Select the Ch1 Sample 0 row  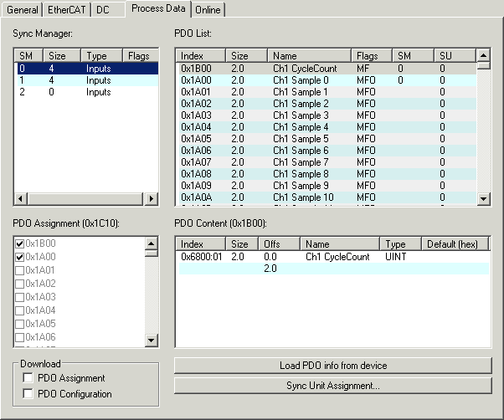pos(327,80)
